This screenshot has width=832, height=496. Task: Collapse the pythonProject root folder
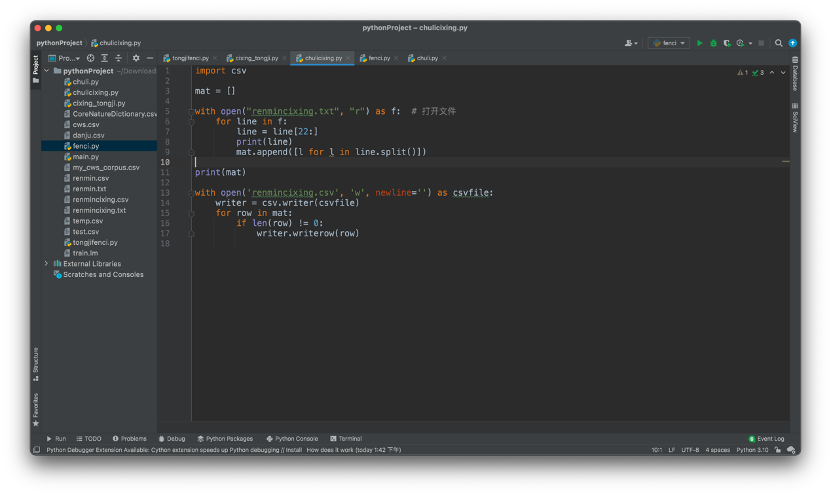click(x=47, y=71)
